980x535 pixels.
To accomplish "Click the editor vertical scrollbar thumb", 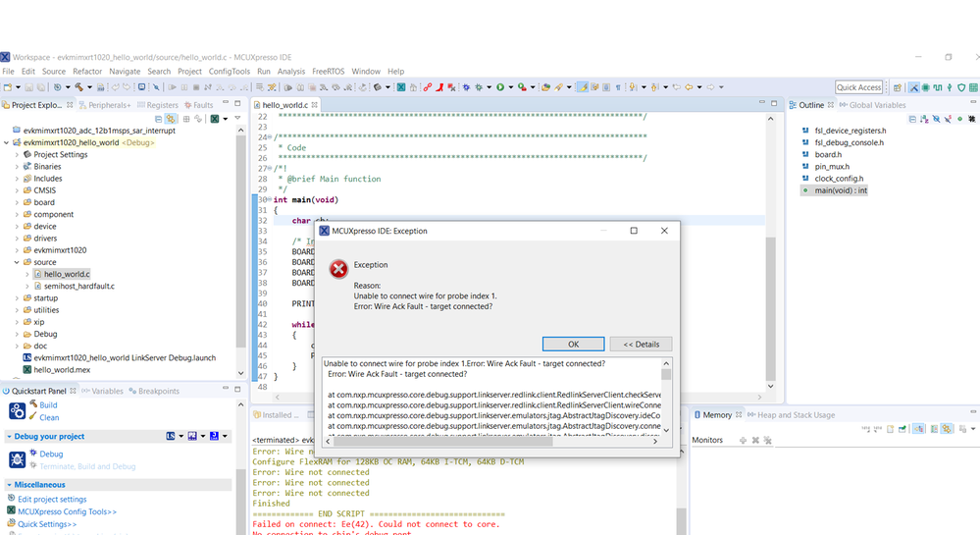I will coord(771,309).
